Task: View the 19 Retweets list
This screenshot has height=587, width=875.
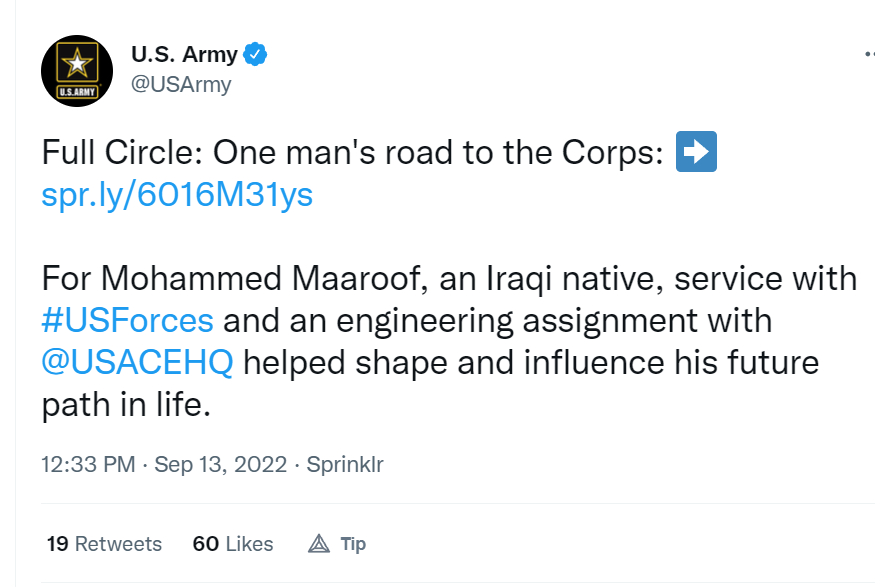Action: (104, 543)
